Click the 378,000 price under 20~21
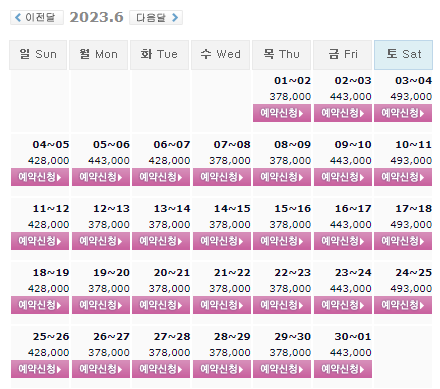This screenshot has width=440, height=389. [x=169, y=289]
